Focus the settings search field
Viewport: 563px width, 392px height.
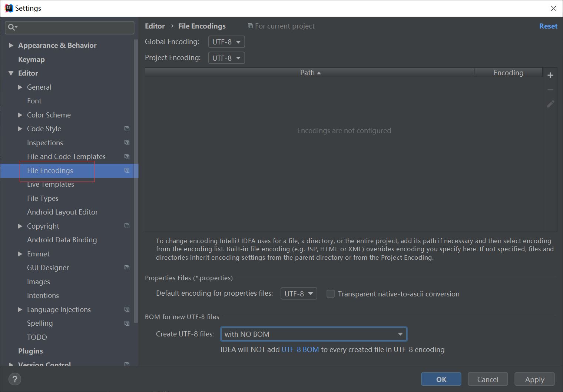tap(70, 27)
